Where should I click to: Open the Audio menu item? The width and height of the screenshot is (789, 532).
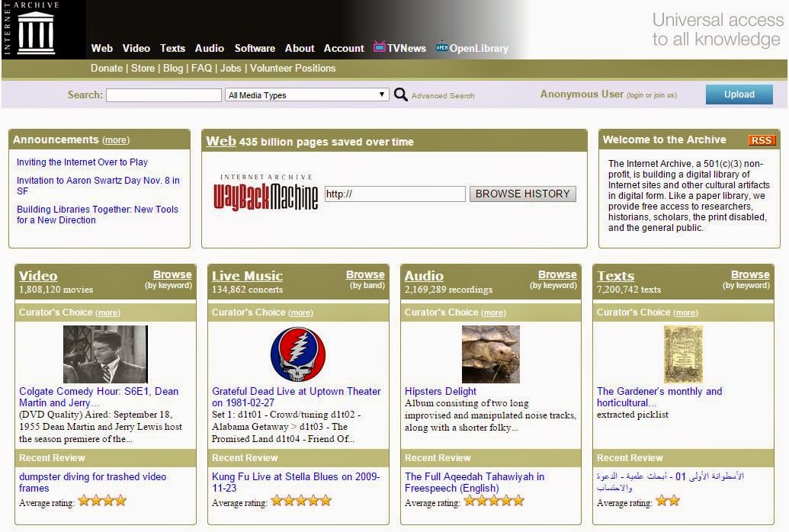(x=210, y=48)
